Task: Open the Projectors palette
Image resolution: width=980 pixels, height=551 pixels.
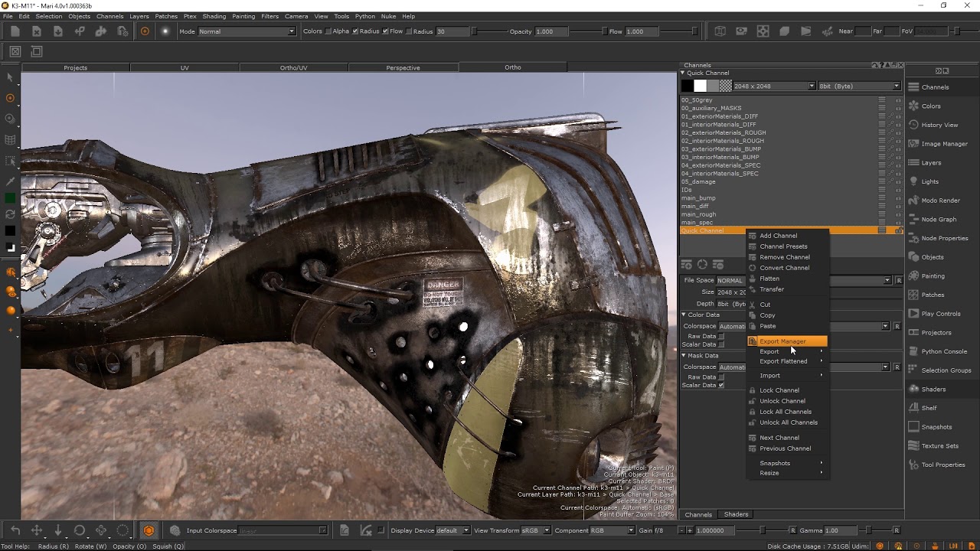Action: 936,333
